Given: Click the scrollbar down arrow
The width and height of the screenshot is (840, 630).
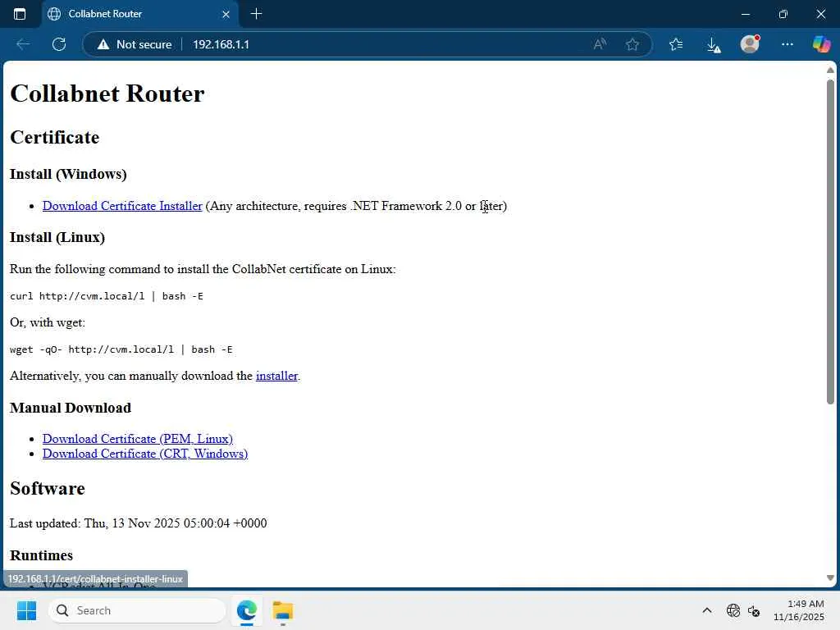Looking at the screenshot, I should click(830, 577).
